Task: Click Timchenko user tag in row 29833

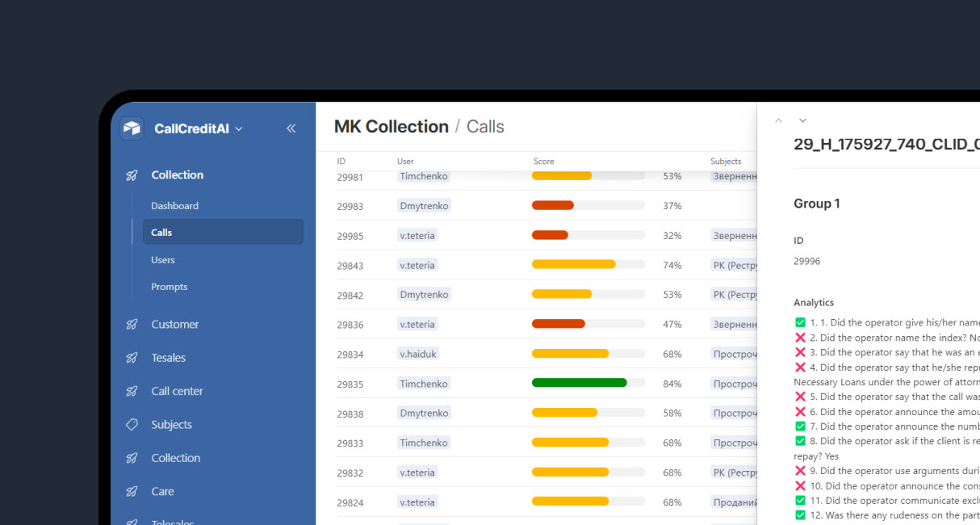Action: (x=424, y=443)
